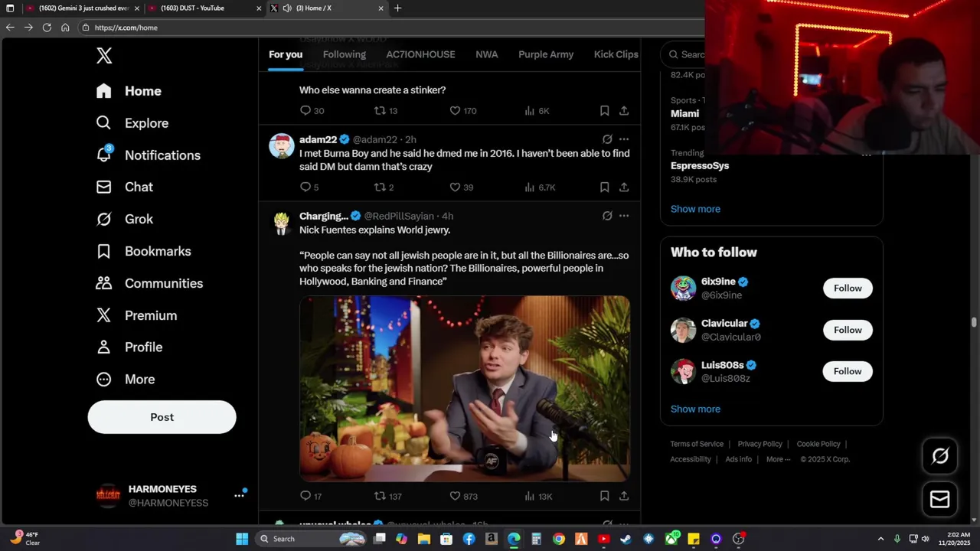Image resolution: width=980 pixels, height=551 pixels.
Task: Click Grok explain icon on Charging post
Action: [607, 216]
